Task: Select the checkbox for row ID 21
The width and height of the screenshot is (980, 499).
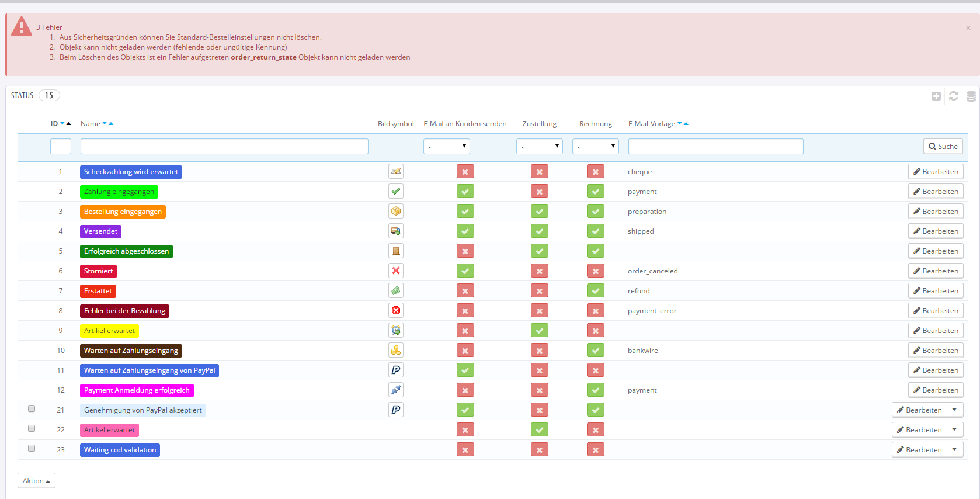Action: pos(32,409)
